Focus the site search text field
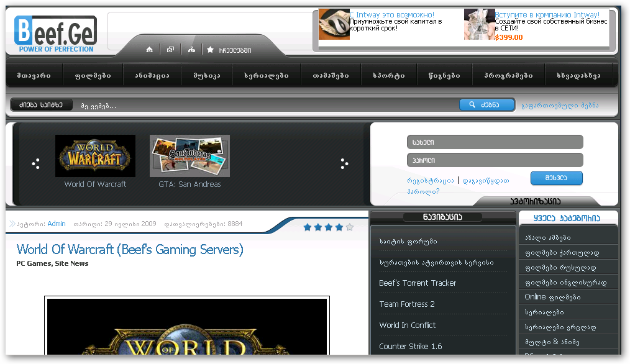Viewport: 630px width, 364px height. coord(267,106)
